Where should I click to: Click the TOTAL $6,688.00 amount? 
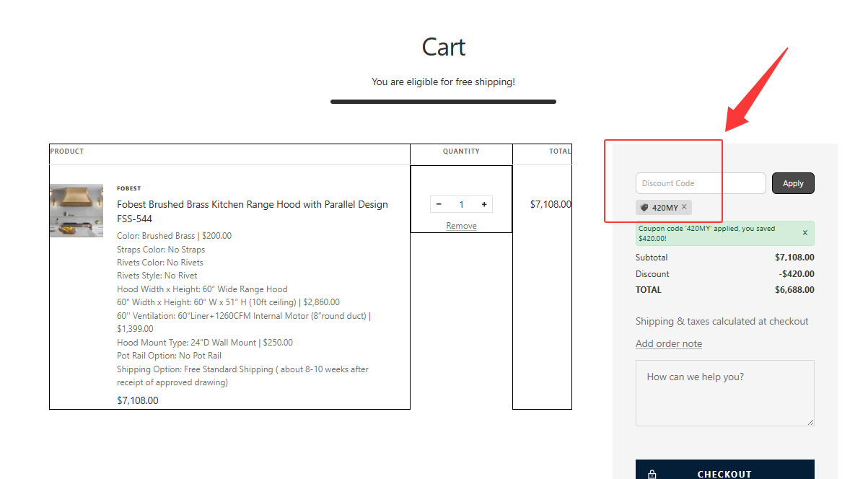[794, 290]
